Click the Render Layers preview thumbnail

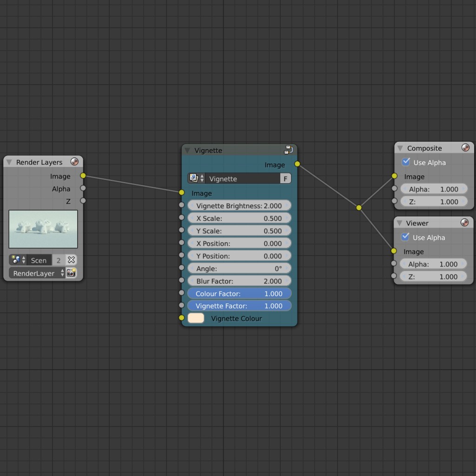[x=43, y=229]
